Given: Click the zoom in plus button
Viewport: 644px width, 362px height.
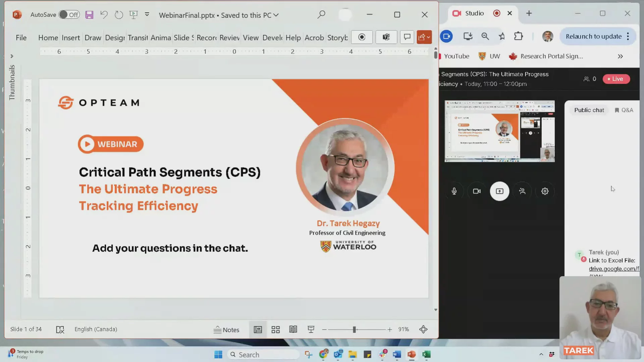Looking at the screenshot, I should [x=389, y=330].
